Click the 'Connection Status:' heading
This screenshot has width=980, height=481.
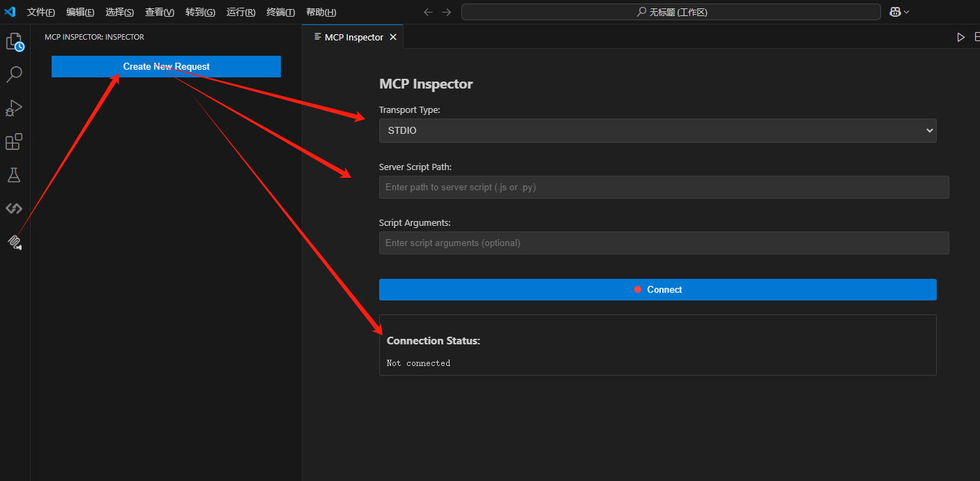click(x=434, y=341)
